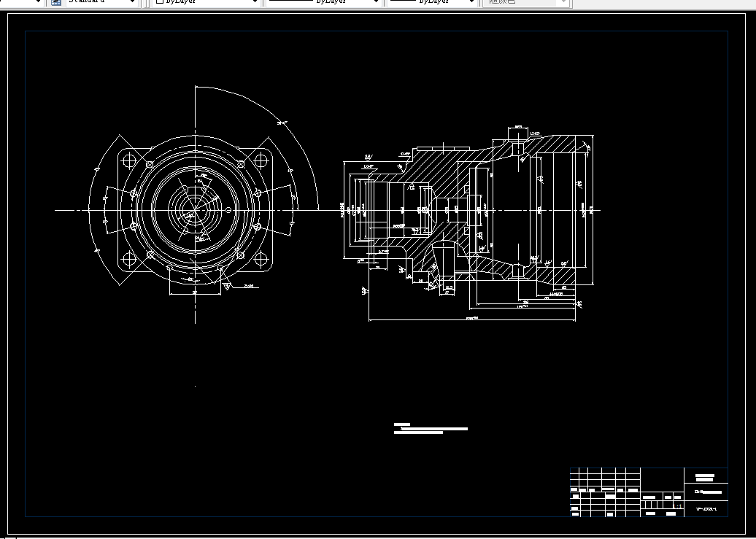Image resolution: width=756 pixels, height=539 pixels.
Task: Select the bottom-left corner bolt hole of flange
Action: [128, 260]
